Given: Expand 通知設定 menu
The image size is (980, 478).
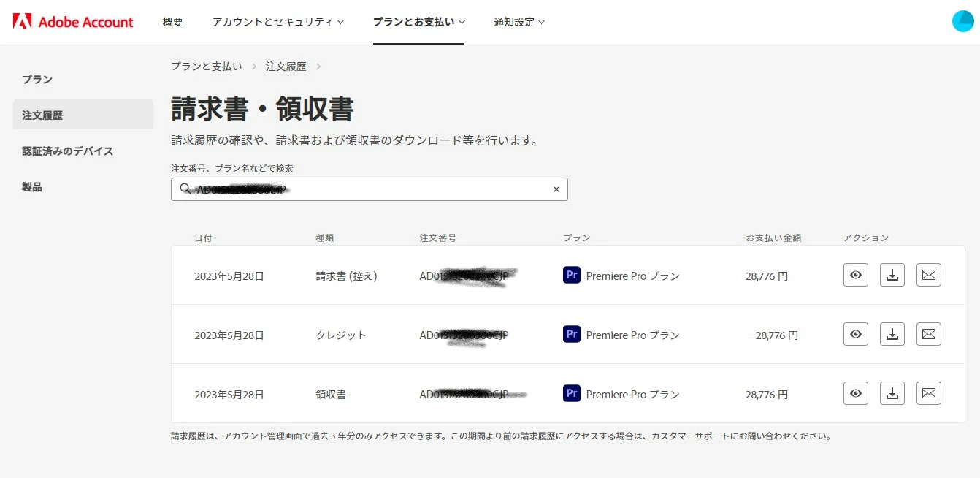Looking at the screenshot, I should pos(519,22).
